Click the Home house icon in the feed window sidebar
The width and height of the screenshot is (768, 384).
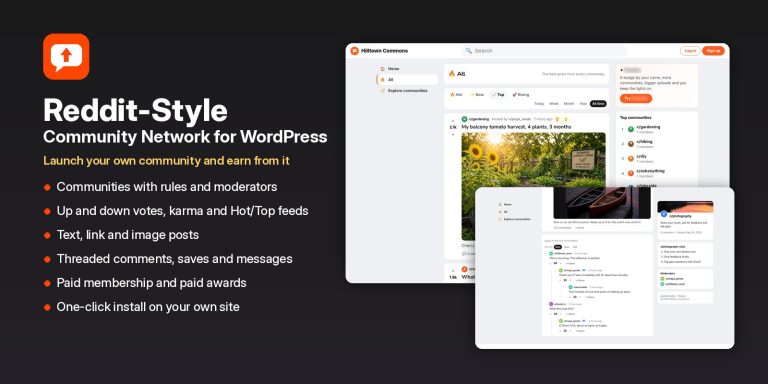click(383, 69)
